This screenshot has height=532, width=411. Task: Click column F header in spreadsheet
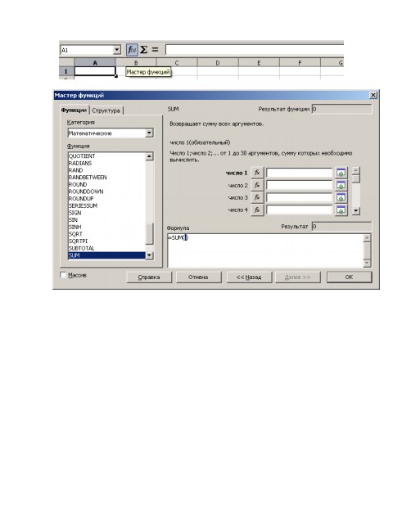point(300,63)
